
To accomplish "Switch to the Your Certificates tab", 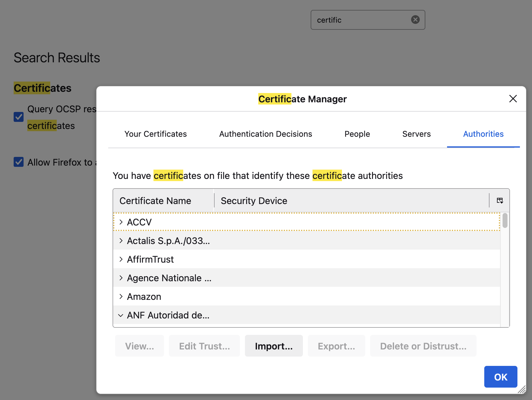I will pyautogui.click(x=155, y=134).
